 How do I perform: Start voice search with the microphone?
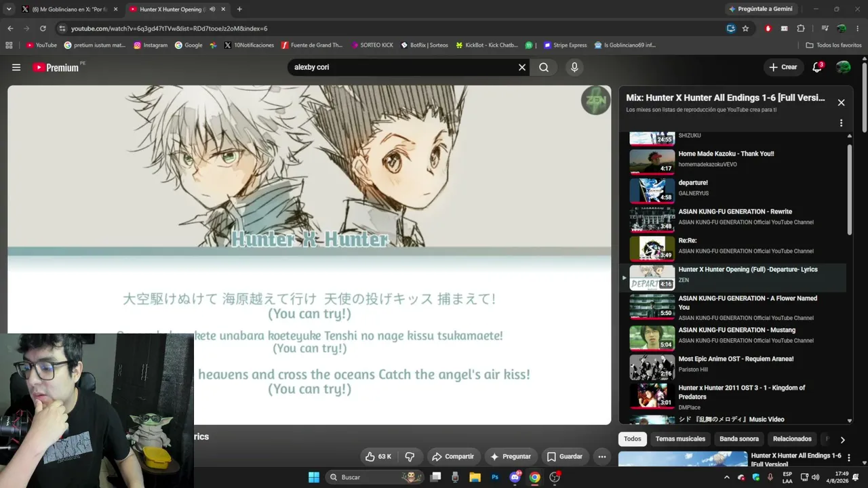click(574, 67)
